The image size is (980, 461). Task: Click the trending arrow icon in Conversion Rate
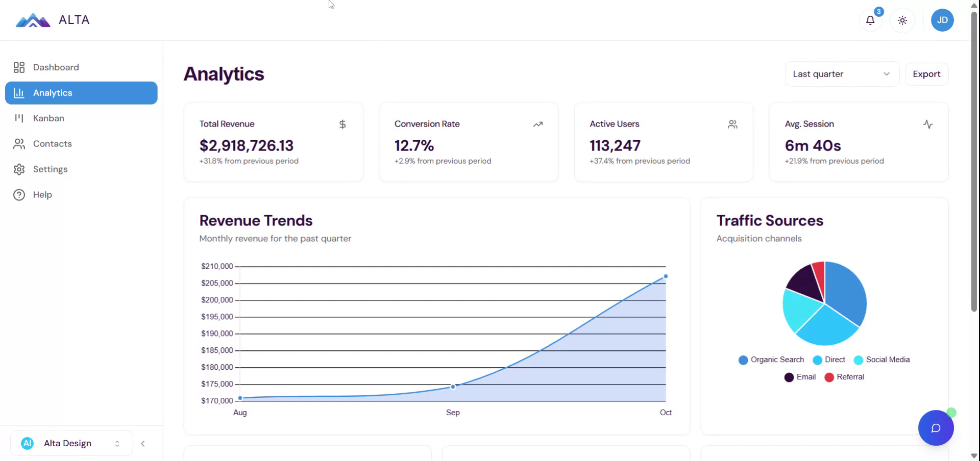coord(538,124)
